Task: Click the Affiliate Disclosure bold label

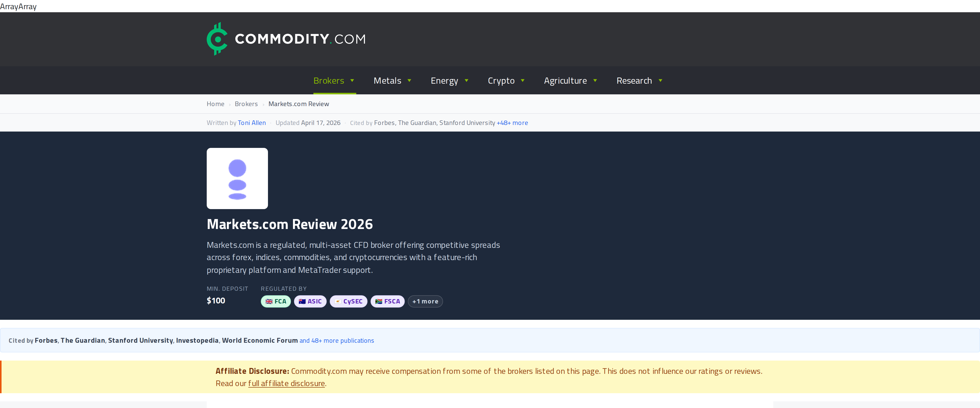Action: point(252,371)
